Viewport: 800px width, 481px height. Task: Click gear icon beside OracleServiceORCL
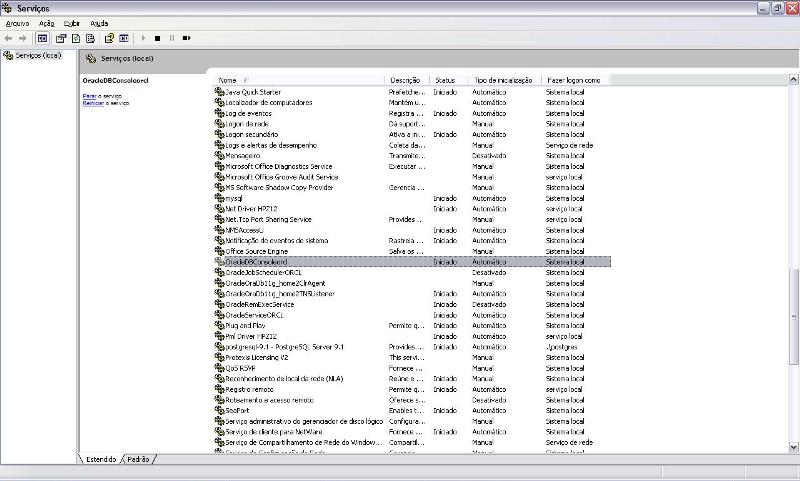219,315
